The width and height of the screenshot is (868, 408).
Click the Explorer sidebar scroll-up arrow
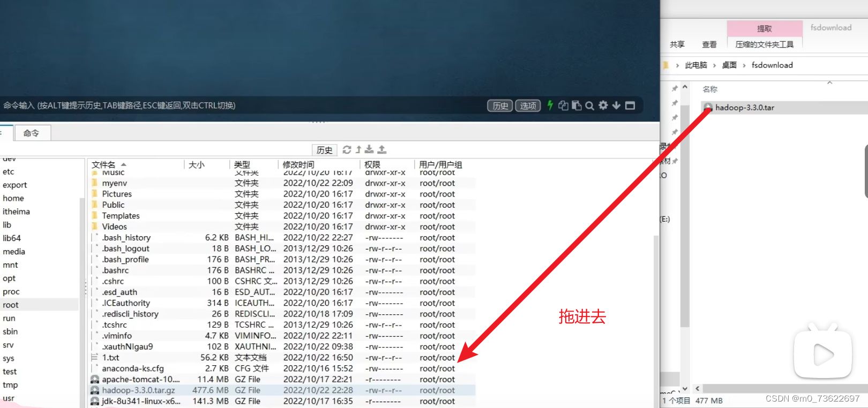click(685, 87)
